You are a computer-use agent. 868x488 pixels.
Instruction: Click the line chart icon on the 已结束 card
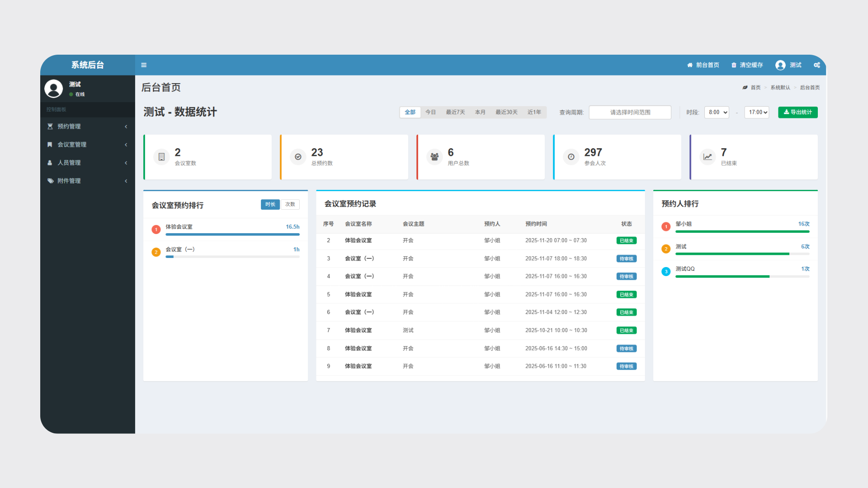[x=708, y=157]
